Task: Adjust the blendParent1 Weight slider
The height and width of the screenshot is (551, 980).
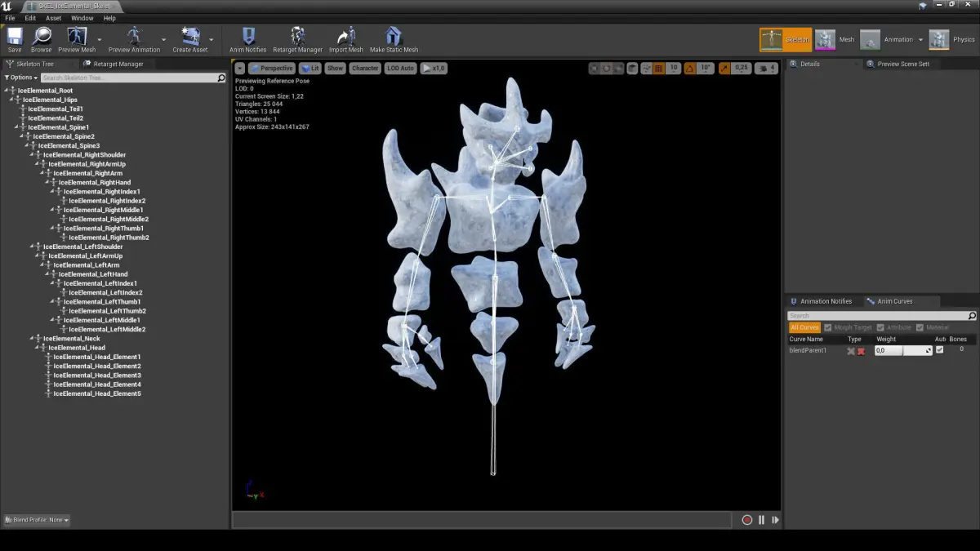Action: 903,350
